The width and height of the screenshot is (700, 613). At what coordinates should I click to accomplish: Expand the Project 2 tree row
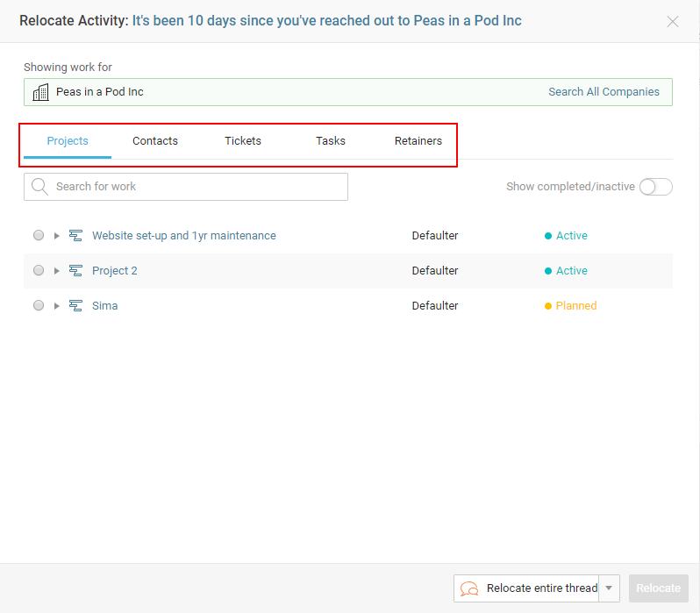57,271
